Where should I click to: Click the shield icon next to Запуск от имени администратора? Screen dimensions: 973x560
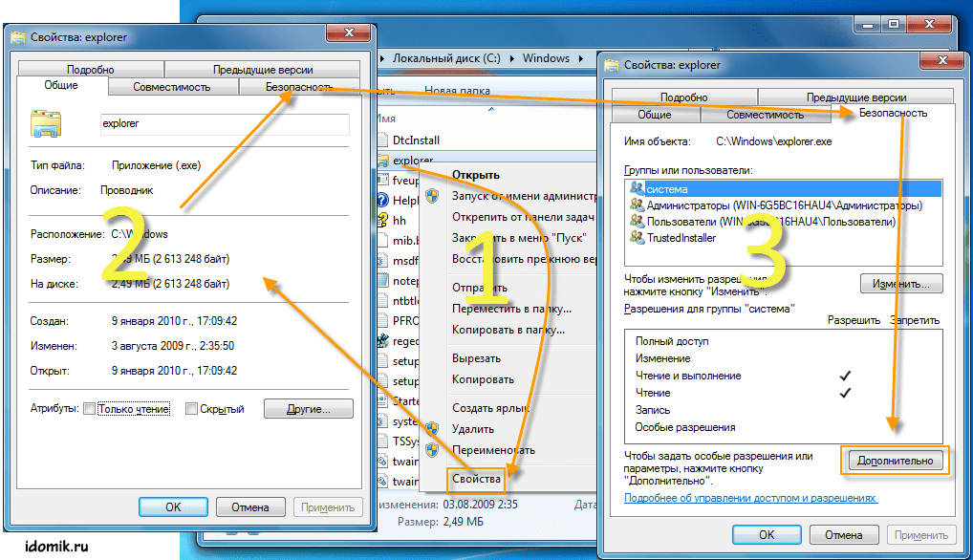(x=432, y=196)
